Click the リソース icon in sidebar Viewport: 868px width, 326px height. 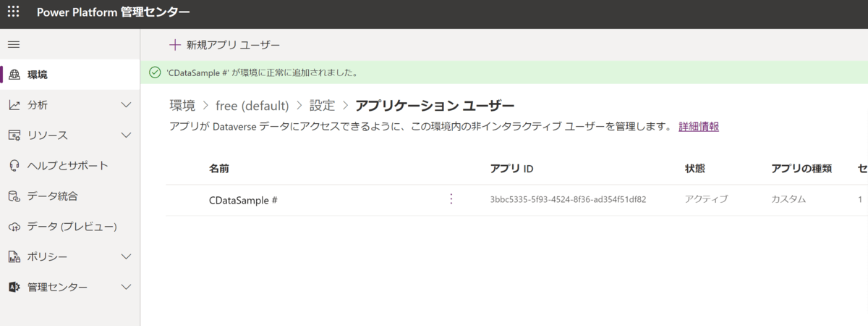[x=14, y=135]
